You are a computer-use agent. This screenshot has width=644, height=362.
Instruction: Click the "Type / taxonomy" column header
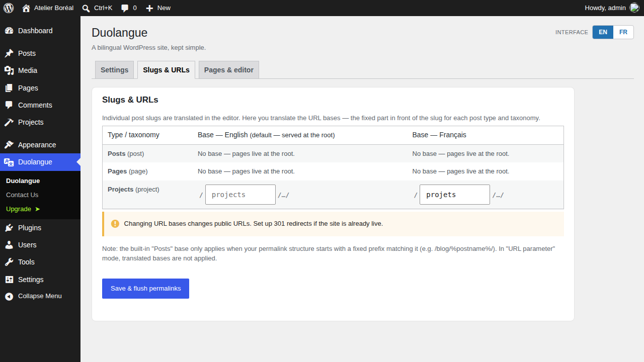point(133,135)
